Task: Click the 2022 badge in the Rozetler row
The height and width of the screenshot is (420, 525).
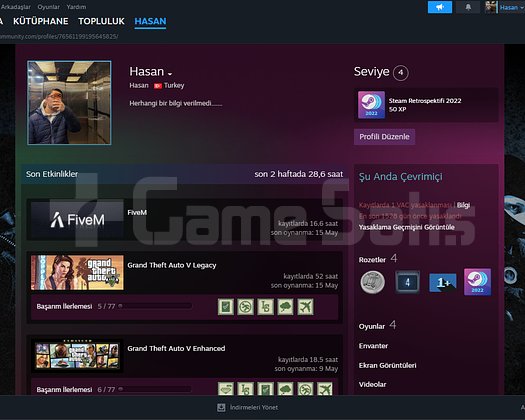Action: coord(477,282)
